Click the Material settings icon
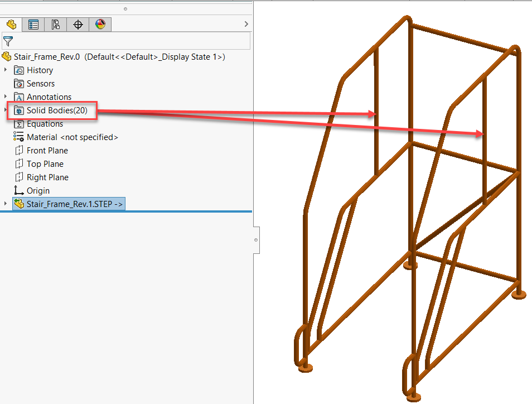 pos(18,137)
